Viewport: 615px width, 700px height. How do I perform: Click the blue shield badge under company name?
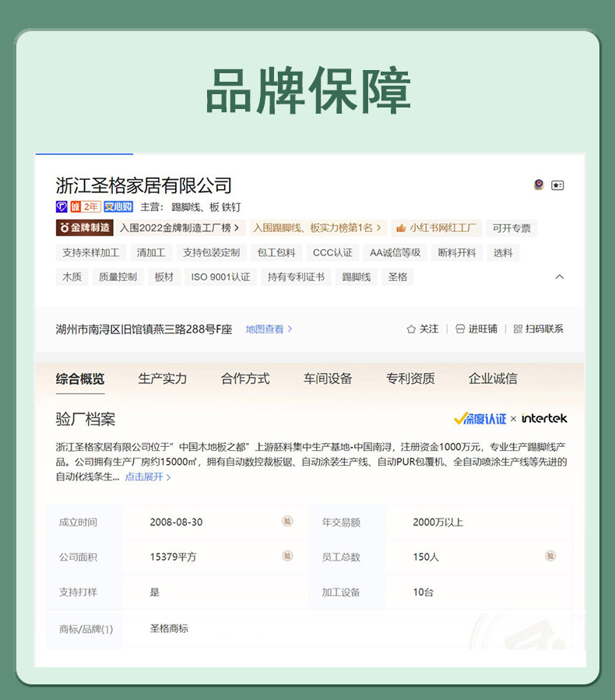(61, 206)
